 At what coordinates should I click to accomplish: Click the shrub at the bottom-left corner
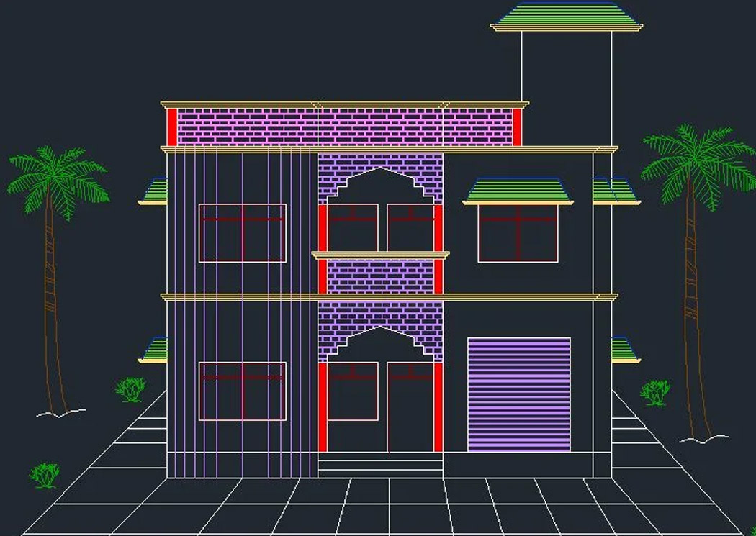click(x=45, y=475)
